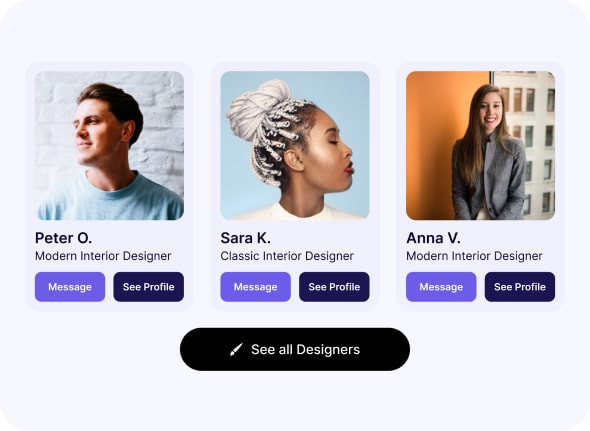Open See Profile for Peter O.
The height and width of the screenshot is (431, 590).
pyautogui.click(x=149, y=287)
